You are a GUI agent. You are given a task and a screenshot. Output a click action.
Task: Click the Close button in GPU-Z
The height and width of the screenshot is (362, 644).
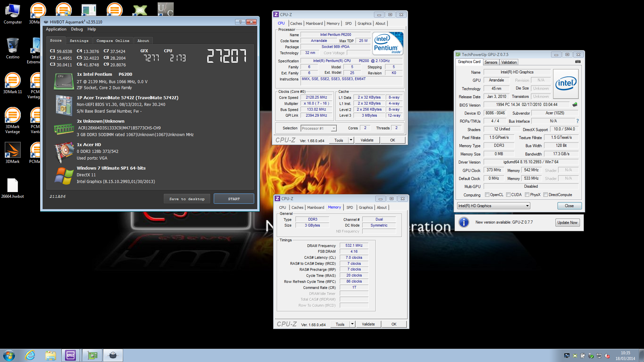(569, 206)
